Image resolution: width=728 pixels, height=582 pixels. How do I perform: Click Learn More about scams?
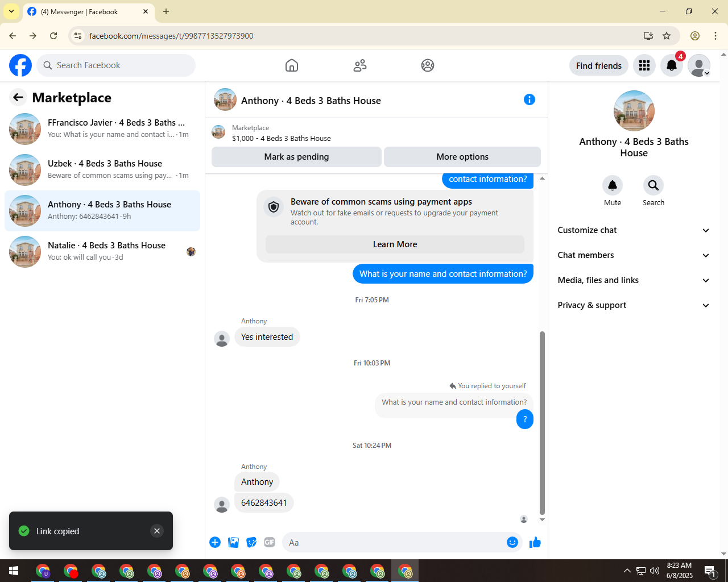click(x=395, y=244)
